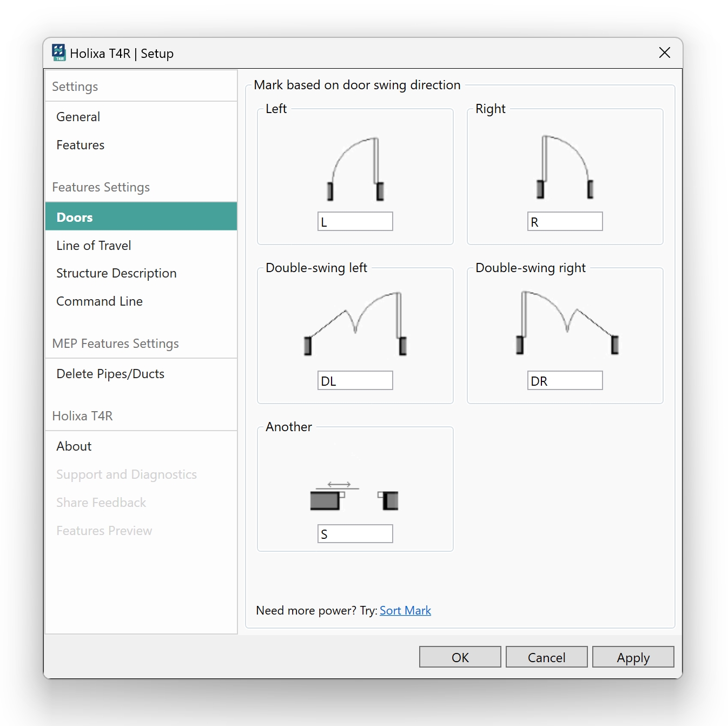The image size is (728, 726).
Task: Click the Left door mark text field
Action: [x=355, y=222]
